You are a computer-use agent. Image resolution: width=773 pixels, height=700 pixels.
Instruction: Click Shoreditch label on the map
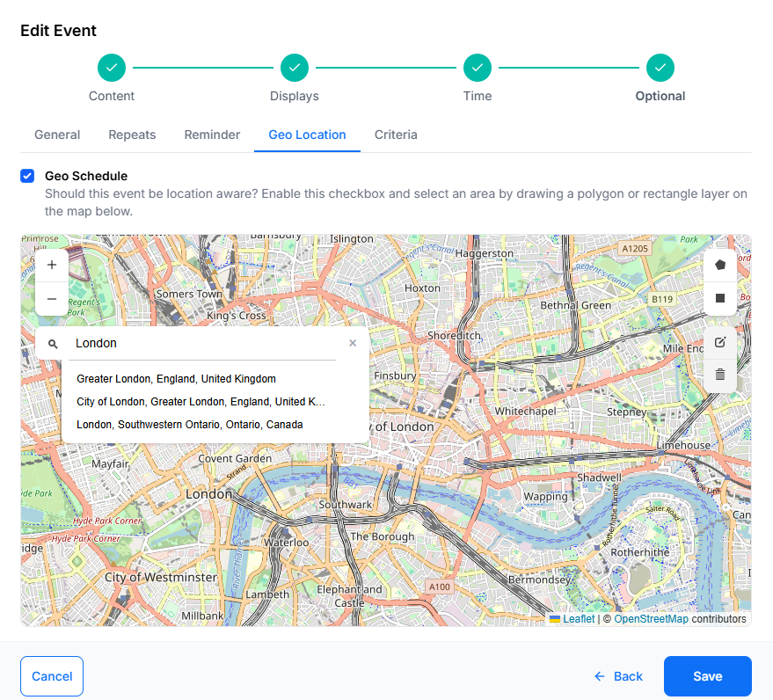454,336
